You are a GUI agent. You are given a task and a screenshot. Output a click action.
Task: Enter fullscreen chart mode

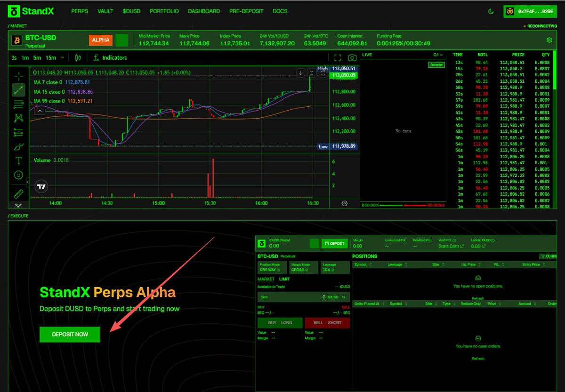[337, 58]
